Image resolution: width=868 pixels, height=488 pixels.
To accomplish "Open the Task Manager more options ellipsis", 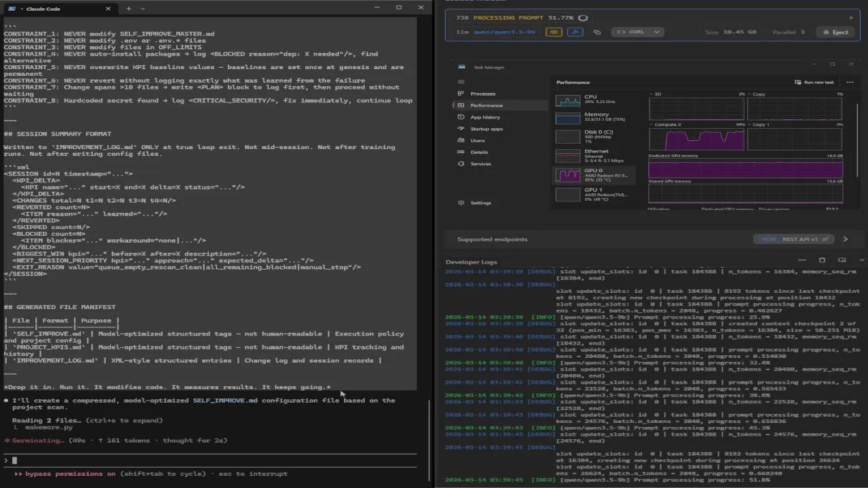I will 849,82.
